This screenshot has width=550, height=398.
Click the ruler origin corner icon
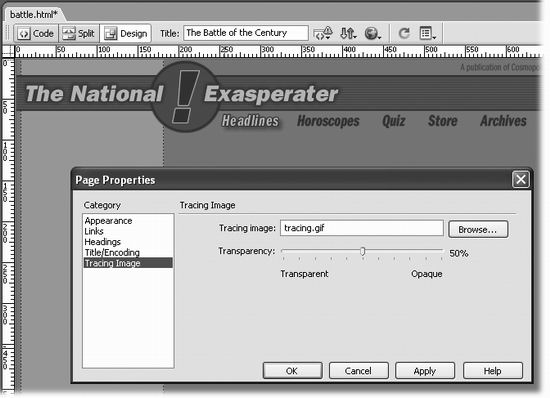pos(7,52)
